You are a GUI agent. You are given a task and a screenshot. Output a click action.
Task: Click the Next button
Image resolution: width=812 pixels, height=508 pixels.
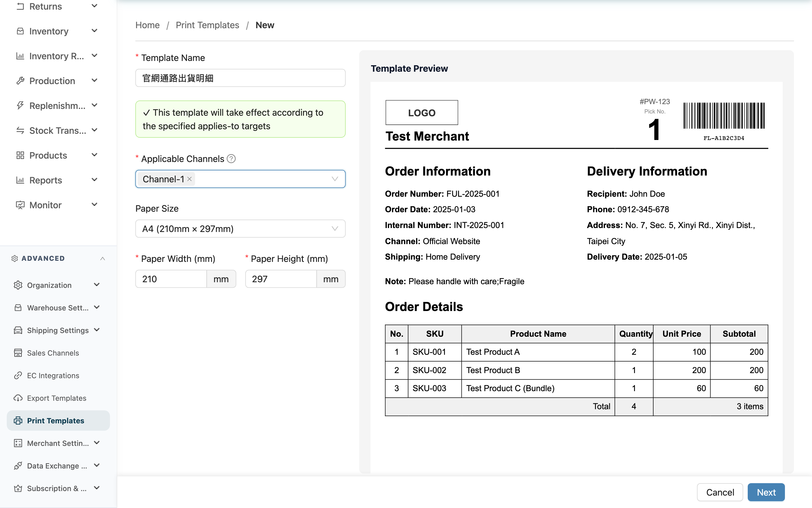click(x=766, y=492)
